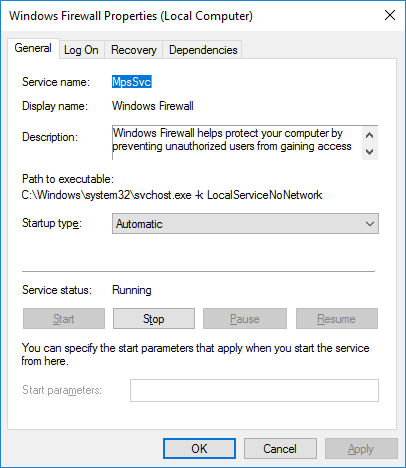Click the Startup type dropdown arrow

point(370,224)
